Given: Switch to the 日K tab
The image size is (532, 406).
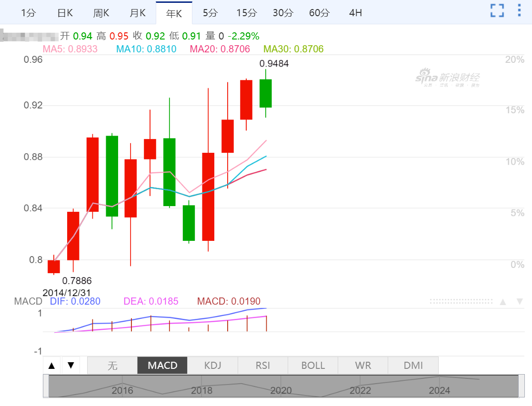Looking at the screenshot, I should tap(65, 13).
